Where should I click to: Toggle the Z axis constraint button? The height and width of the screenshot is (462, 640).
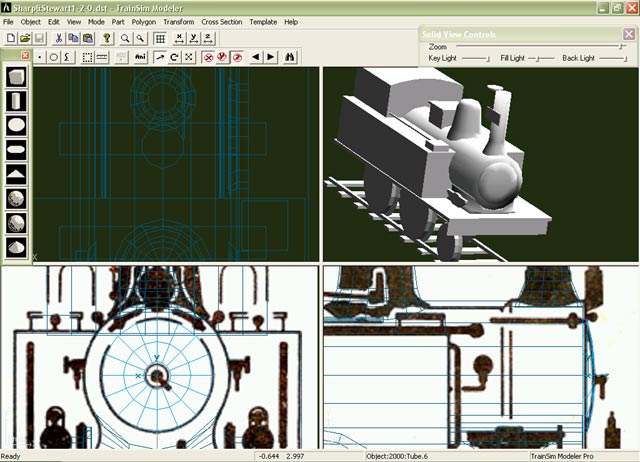207,38
